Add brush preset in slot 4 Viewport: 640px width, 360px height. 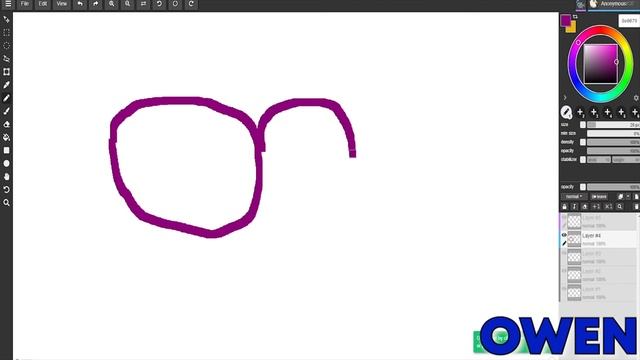point(608,112)
